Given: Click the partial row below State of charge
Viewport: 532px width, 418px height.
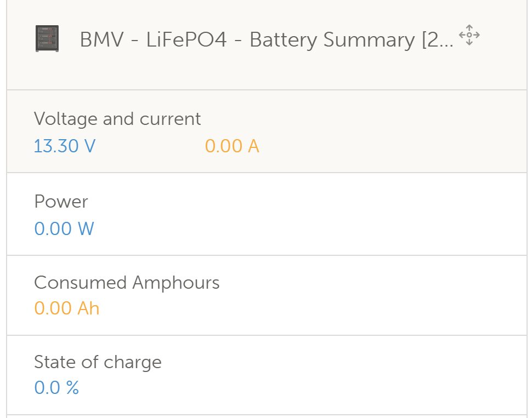Looking at the screenshot, I should [x=263, y=416].
